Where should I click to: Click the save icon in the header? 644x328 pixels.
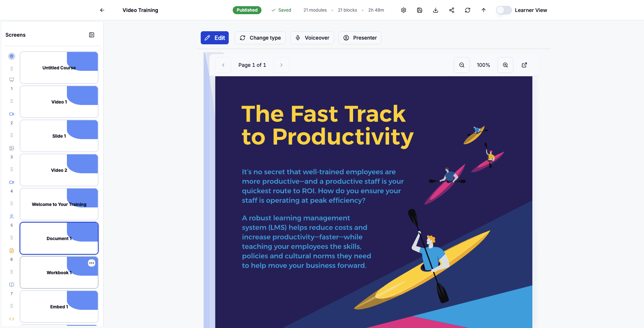[420, 10]
